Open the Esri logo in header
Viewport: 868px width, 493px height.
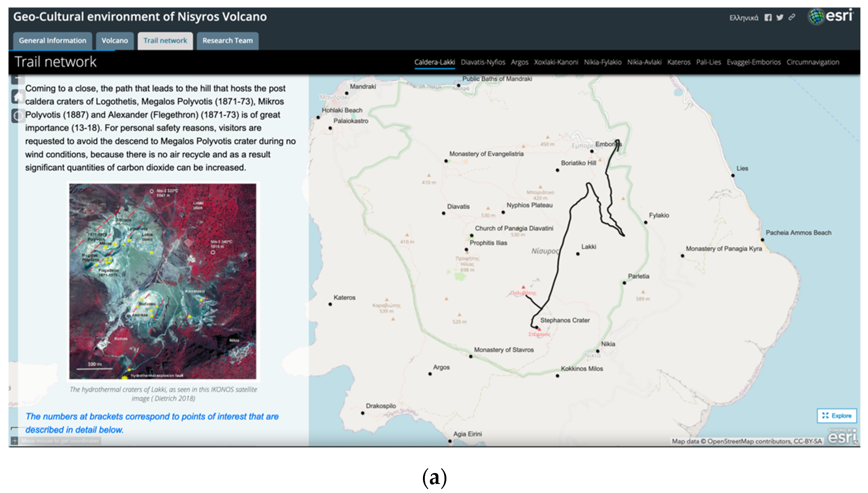coord(831,16)
